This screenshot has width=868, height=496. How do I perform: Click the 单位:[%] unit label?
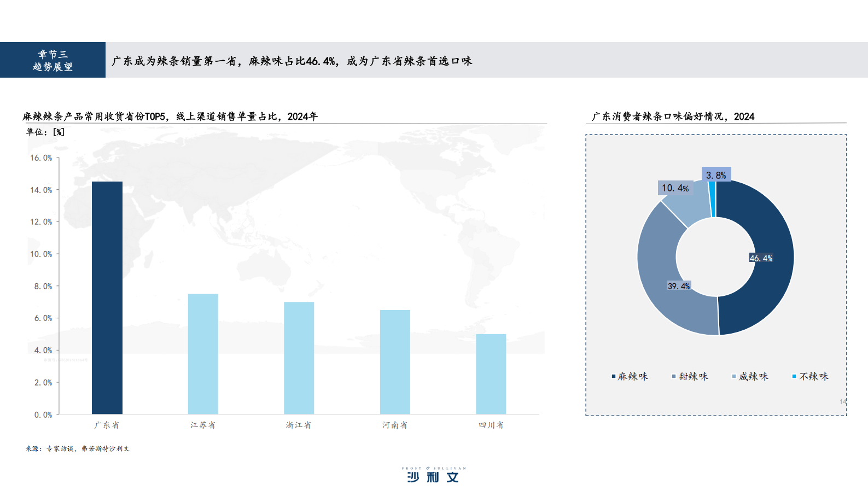[x=45, y=132]
